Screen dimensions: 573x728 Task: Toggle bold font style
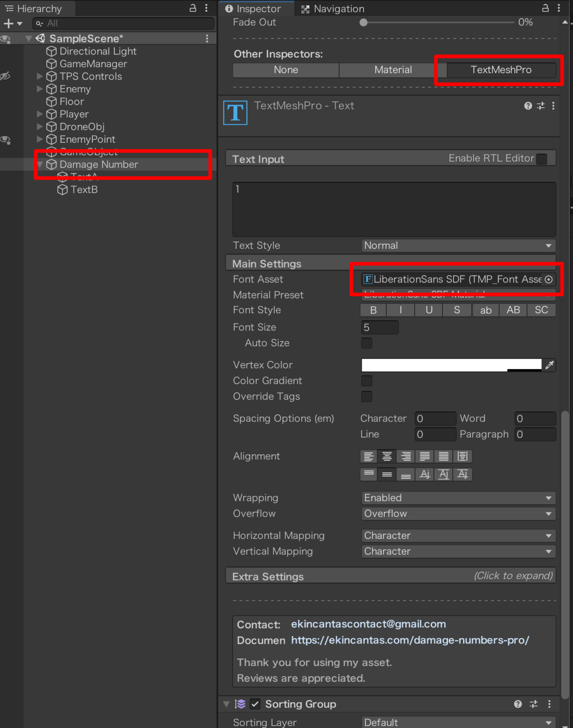pyautogui.click(x=373, y=310)
